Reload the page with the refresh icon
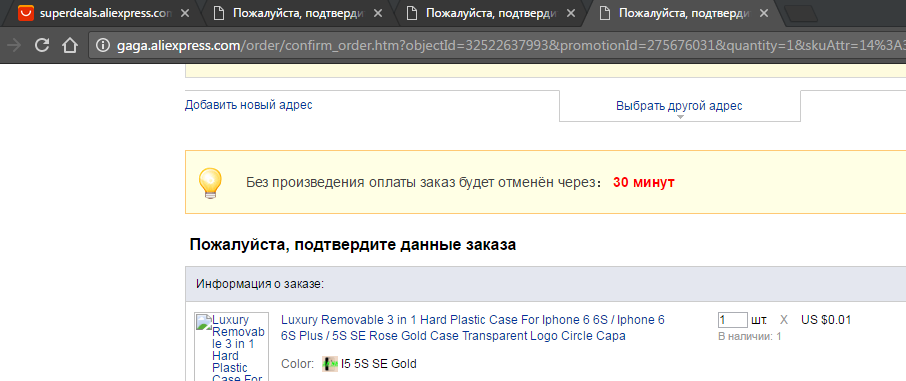906x381 pixels. pos(42,45)
